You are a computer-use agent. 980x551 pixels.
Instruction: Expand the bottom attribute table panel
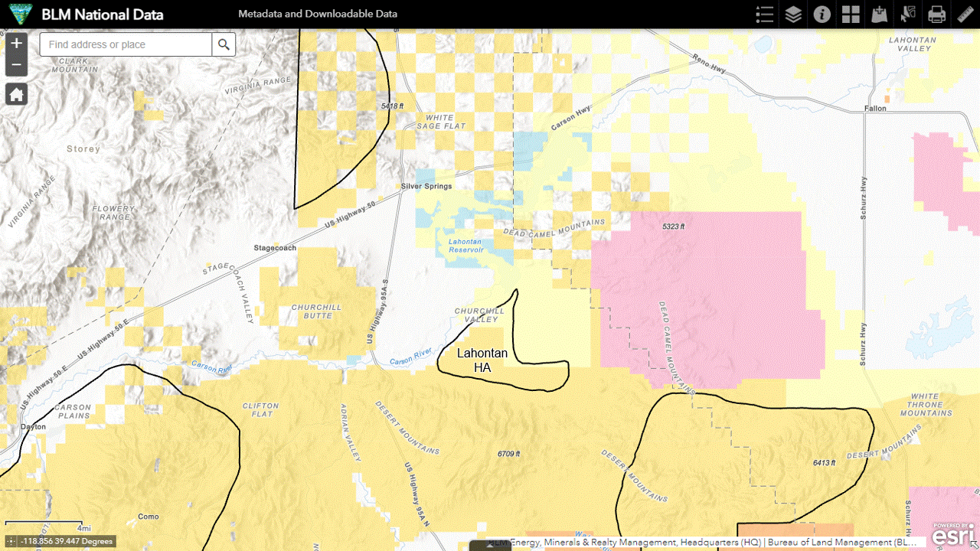point(490,546)
